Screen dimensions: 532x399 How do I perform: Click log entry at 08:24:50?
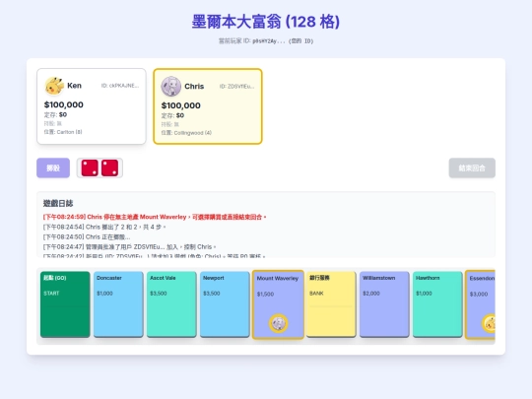pos(87,236)
